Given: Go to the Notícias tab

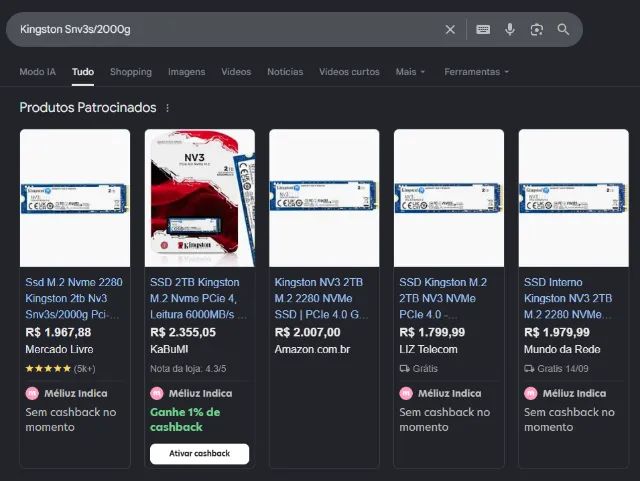Looking at the screenshot, I should pos(285,72).
